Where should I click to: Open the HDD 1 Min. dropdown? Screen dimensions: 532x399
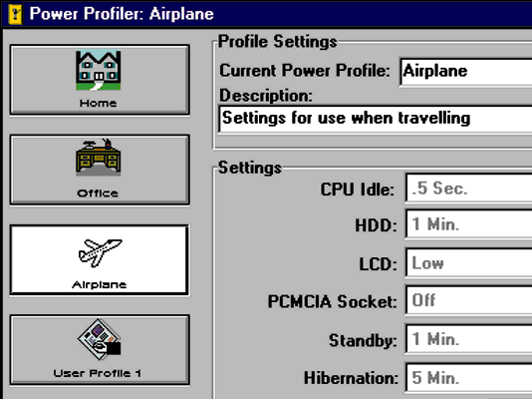click(x=468, y=224)
